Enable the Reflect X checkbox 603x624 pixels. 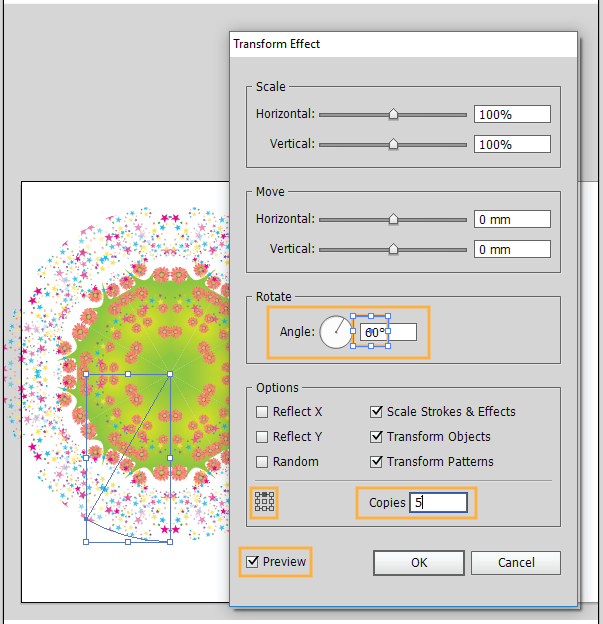(262, 411)
